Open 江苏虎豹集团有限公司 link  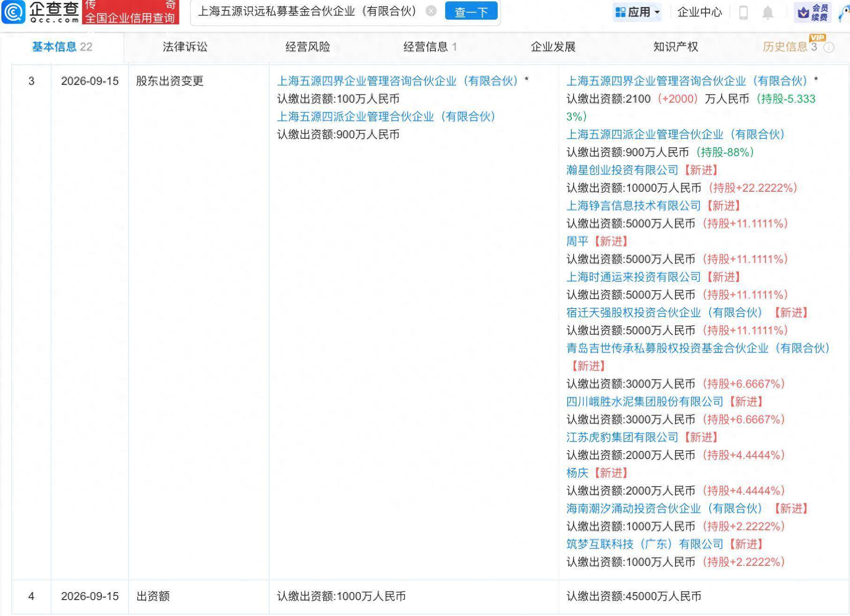click(x=622, y=437)
